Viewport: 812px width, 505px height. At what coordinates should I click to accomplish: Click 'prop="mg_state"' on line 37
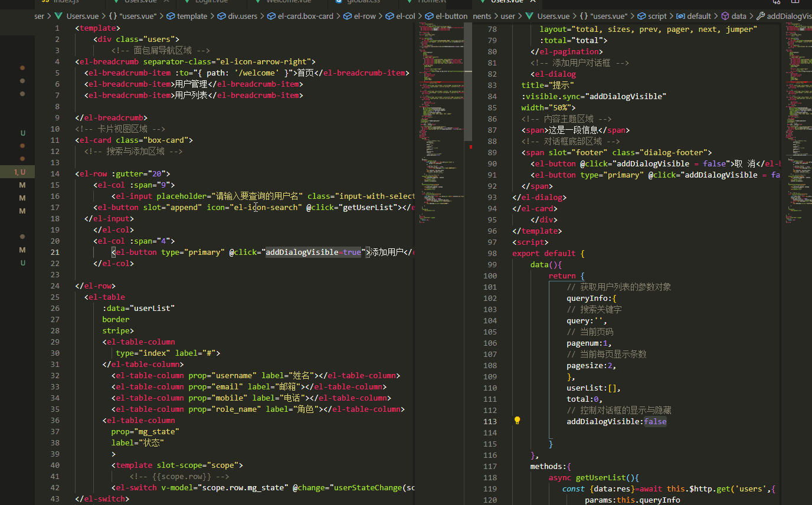[x=145, y=431]
